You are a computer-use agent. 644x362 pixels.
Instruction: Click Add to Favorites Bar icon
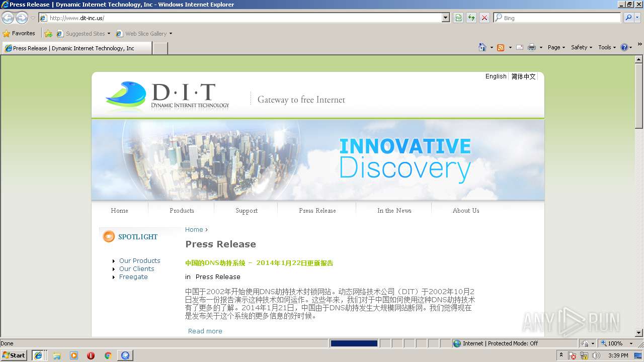point(48,34)
